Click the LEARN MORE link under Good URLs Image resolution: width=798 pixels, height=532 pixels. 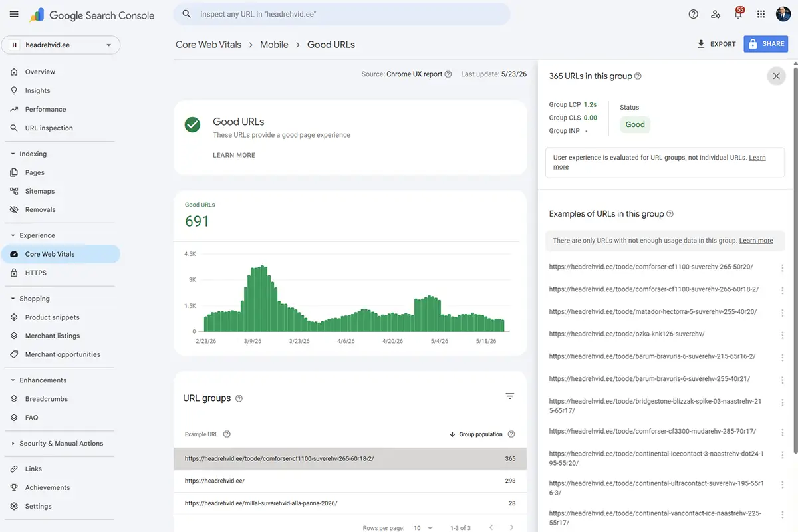234,155
